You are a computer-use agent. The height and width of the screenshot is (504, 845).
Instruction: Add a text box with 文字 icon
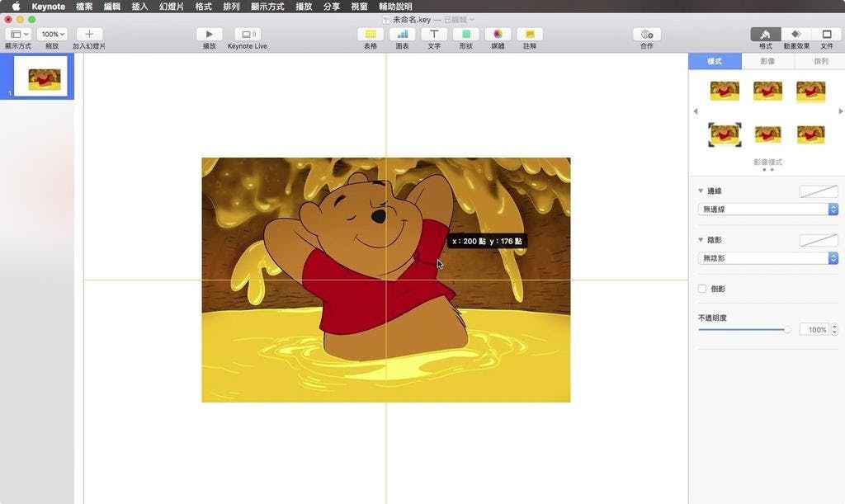(x=434, y=34)
